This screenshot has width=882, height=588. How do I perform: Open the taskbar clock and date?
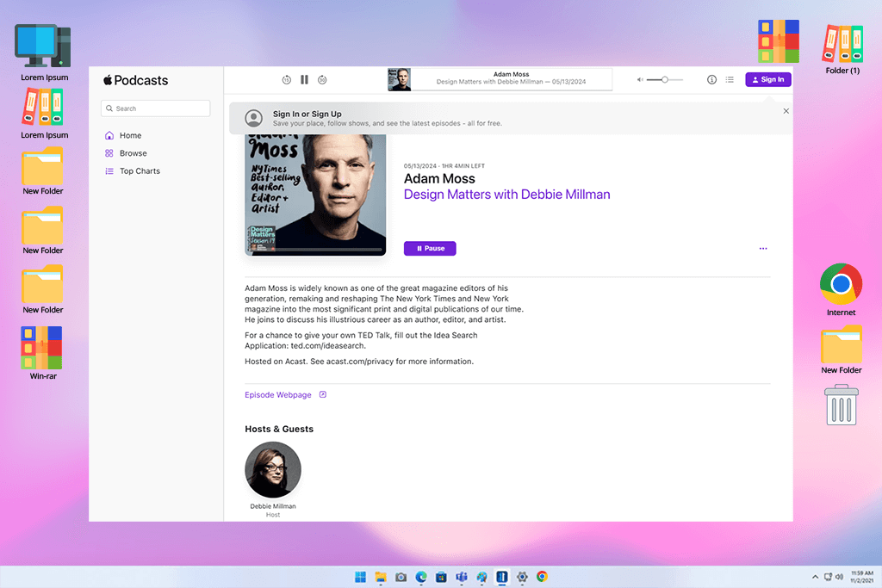[x=861, y=577]
